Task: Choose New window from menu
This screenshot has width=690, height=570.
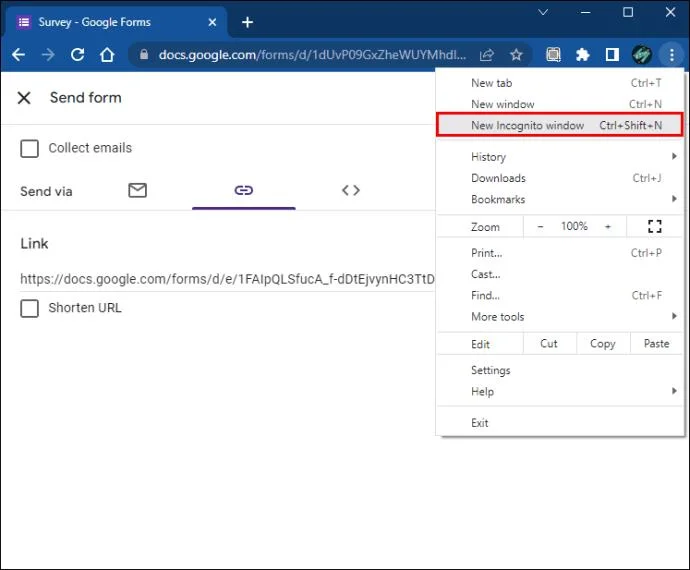Action: tap(560, 104)
